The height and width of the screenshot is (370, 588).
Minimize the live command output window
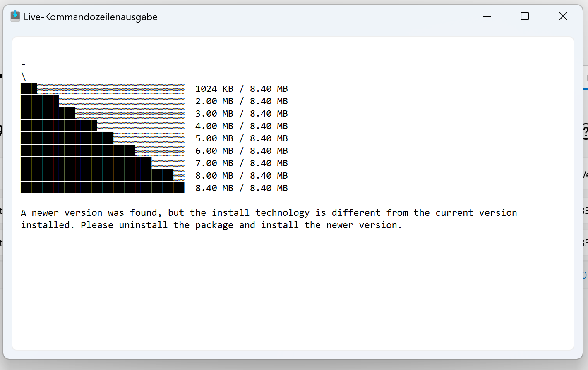click(487, 16)
